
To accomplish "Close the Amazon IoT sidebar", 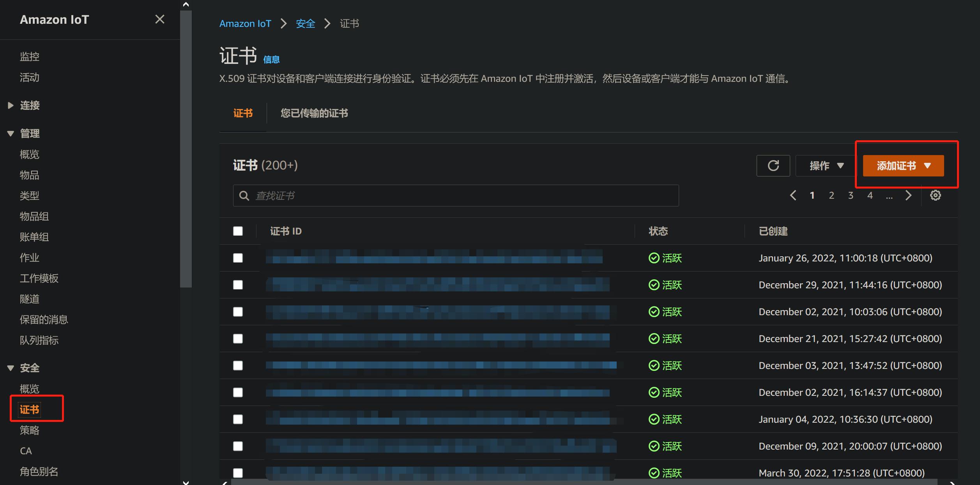I will click(x=160, y=19).
